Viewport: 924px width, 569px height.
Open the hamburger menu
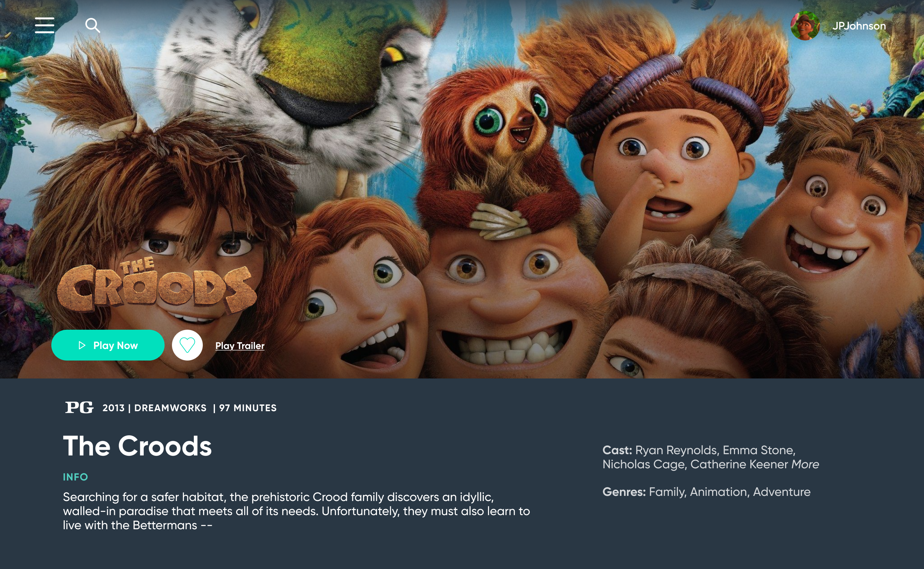[44, 25]
